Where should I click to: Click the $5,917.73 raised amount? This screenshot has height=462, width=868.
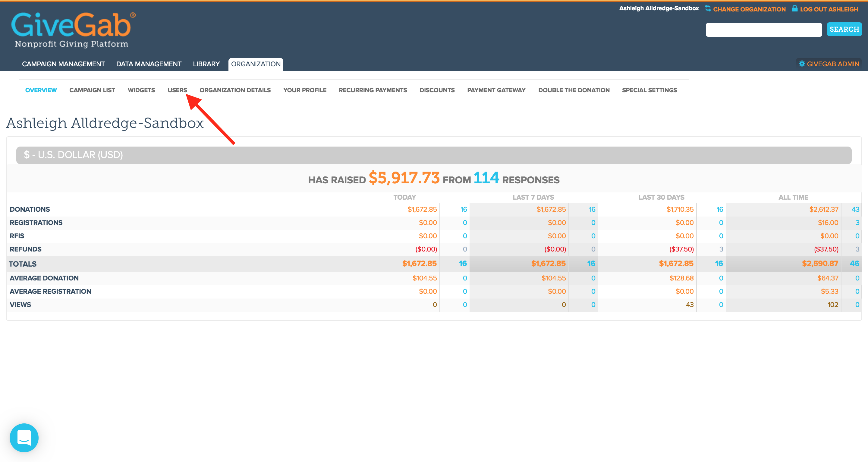(404, 178)
